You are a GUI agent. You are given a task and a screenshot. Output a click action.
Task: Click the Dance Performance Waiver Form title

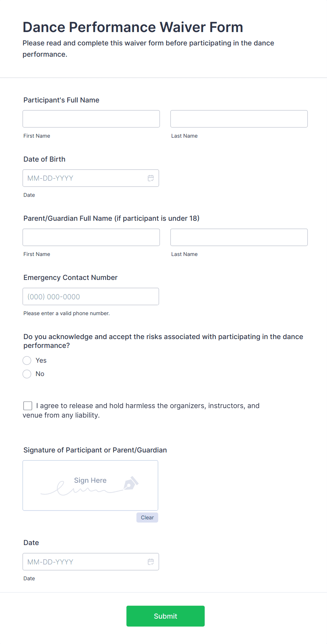tap(133, 27)
